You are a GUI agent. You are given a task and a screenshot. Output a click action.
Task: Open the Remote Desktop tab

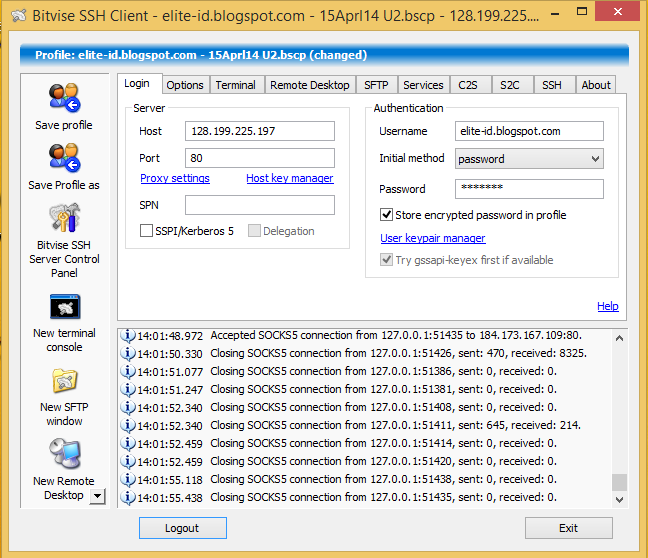(310, 85)
